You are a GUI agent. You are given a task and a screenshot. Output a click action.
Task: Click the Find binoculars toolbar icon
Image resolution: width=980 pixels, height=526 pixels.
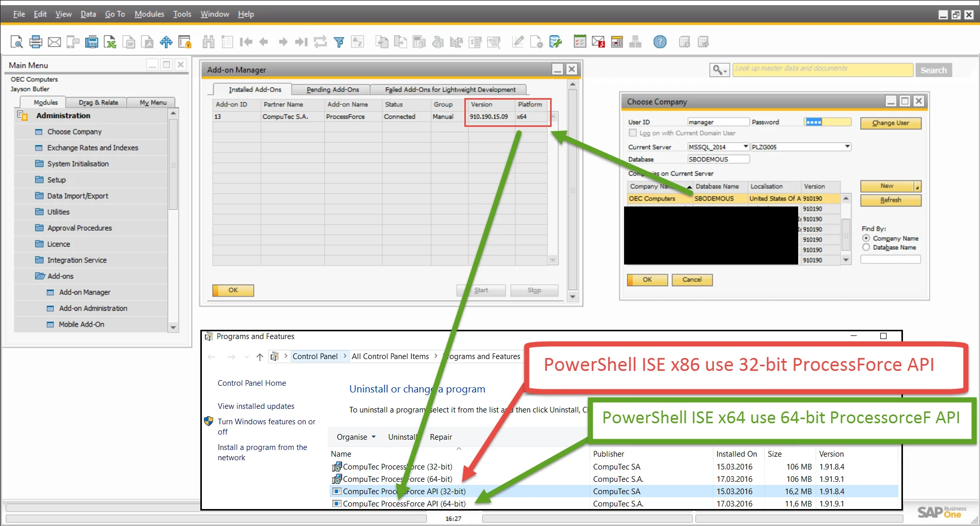pos(209,42)
